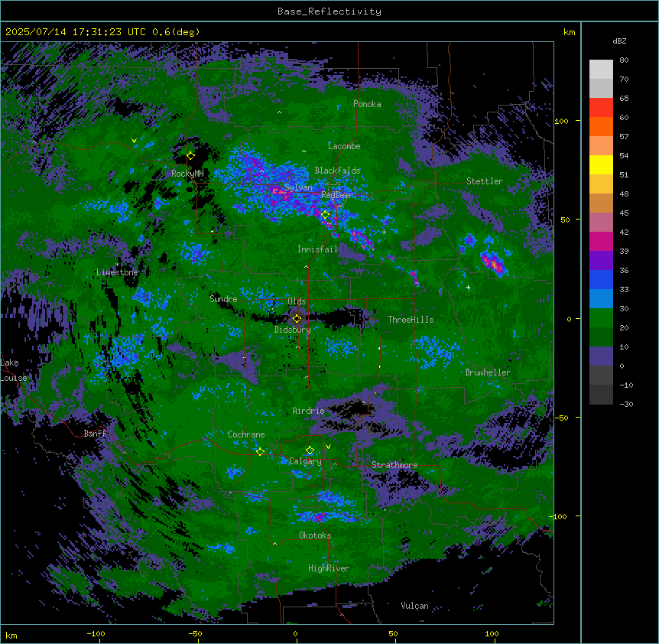Click the ThreeHills label

pyautogui.click(x=411, y=320)
